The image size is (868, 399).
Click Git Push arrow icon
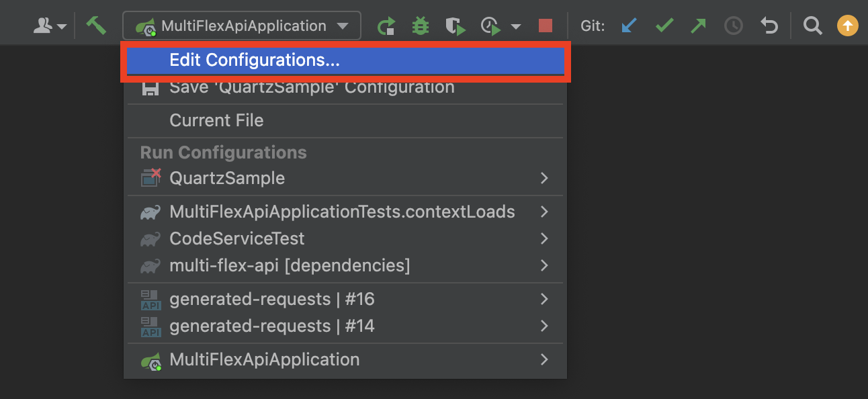699,26
